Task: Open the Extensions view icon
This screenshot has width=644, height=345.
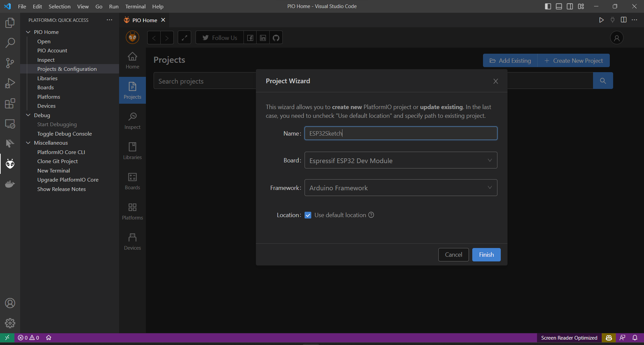Action: click(x=10, y=103)
